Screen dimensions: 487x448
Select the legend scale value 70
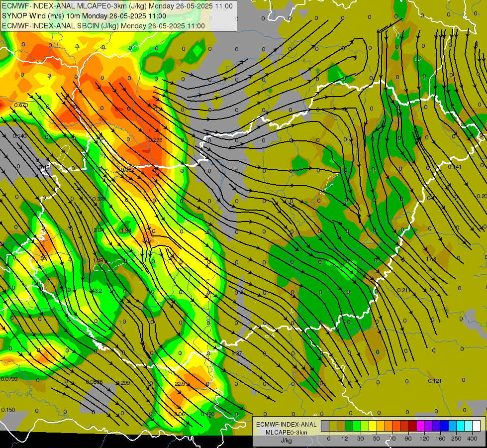(x=392, y=439)
